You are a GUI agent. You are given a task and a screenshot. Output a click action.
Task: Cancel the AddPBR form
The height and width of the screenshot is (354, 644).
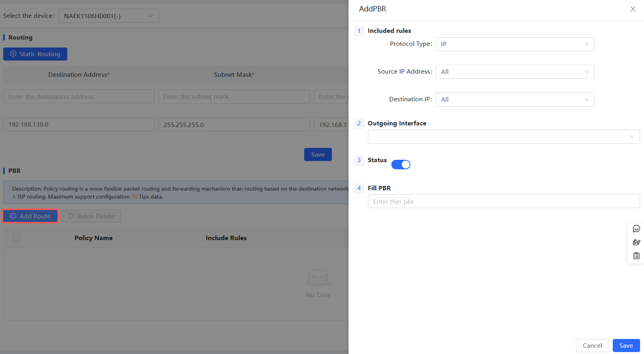coord(592,345)
